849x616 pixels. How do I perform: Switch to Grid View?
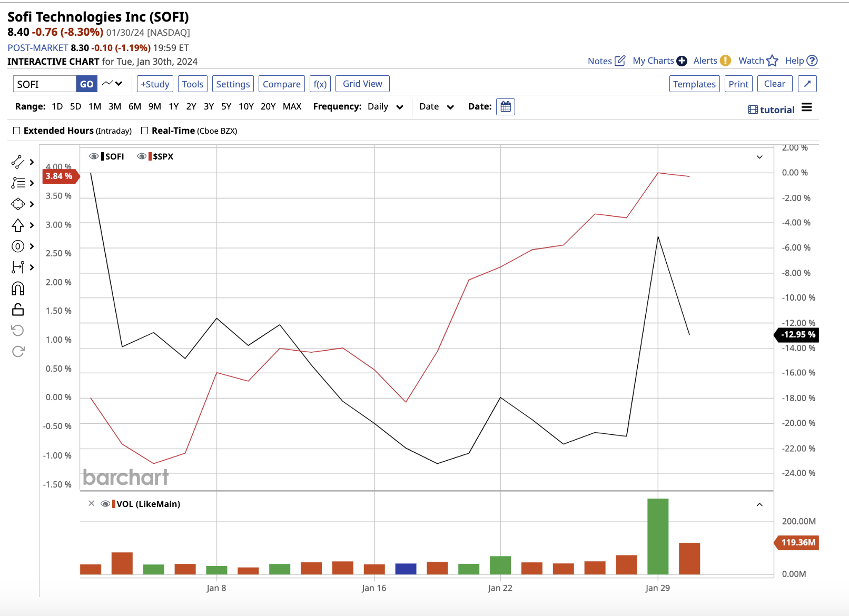[x=362, y=84]
